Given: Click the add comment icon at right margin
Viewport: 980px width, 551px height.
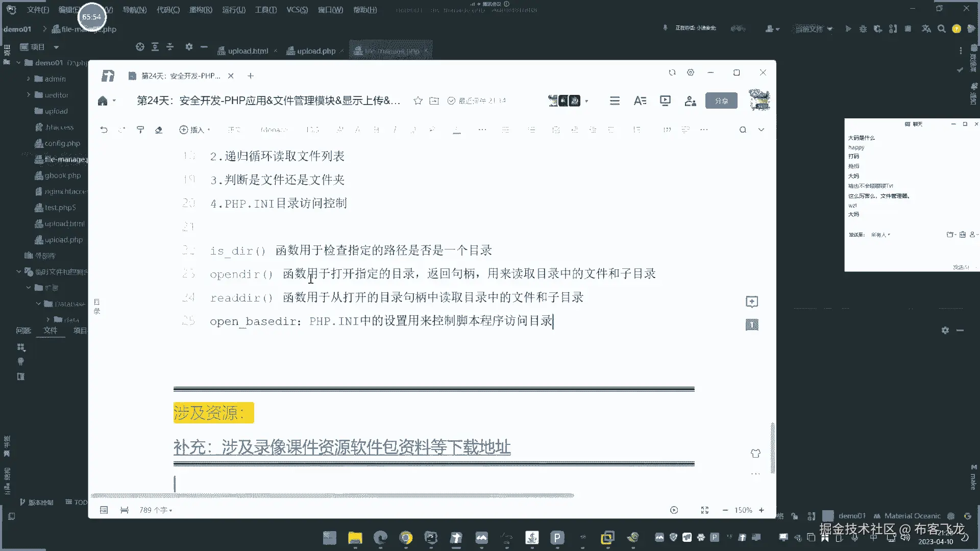Looking at the screenshot, I should coord(752,302).
